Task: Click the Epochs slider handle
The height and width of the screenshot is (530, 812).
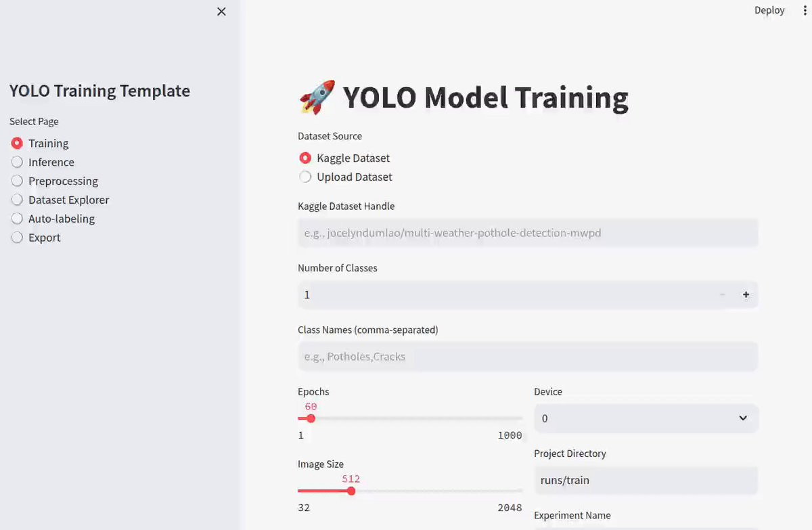Action: 311,418
